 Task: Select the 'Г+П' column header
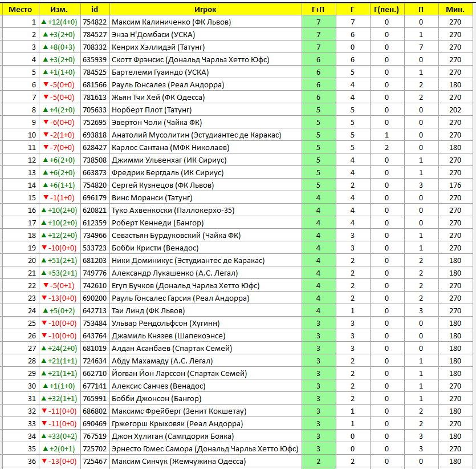[x=319, y=10]
